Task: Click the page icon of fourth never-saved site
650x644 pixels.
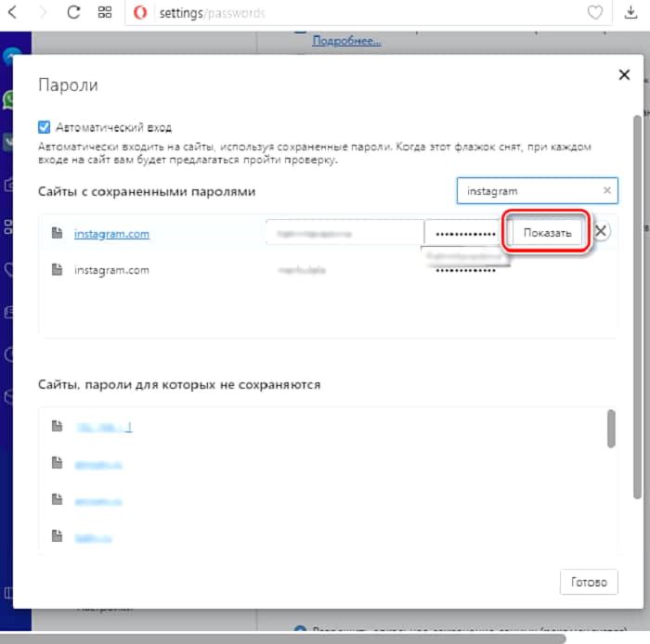Action: [57, 535]
